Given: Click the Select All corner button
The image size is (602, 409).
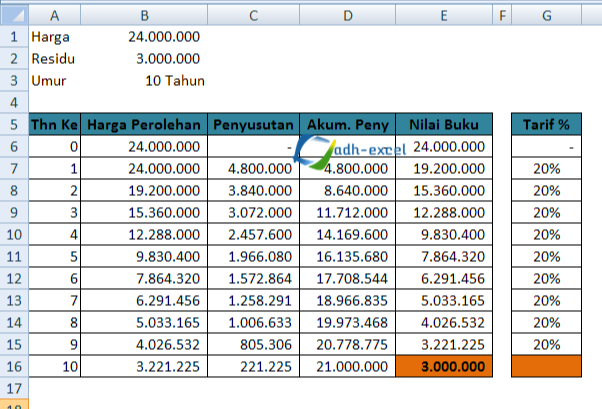Looking at the screenshot, I should pos(14,15).
